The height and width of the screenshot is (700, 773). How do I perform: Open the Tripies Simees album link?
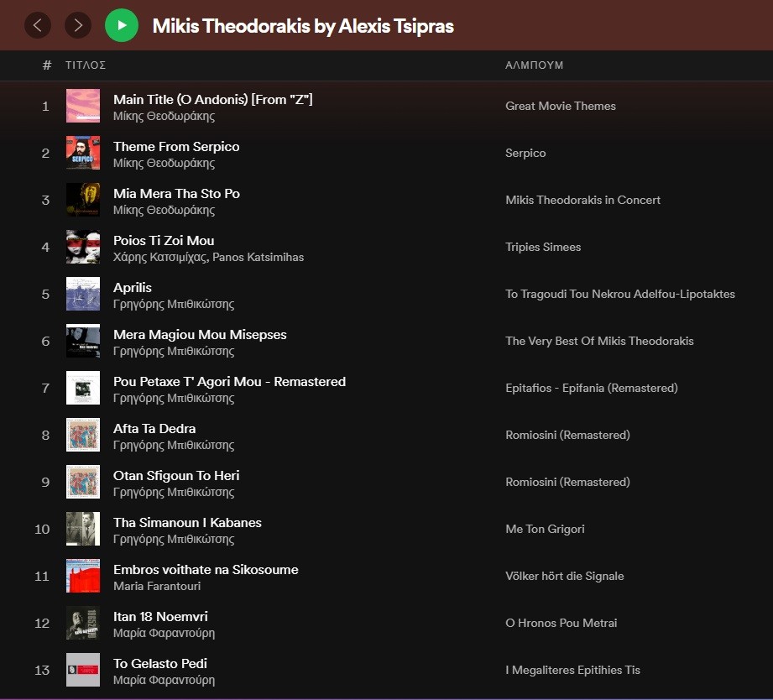(x=543, y=247)
